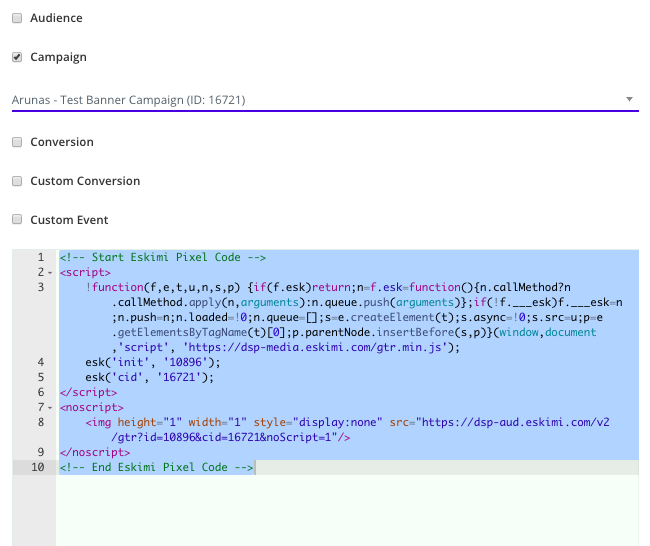Viewport: 650px width, 546px height.
Task: Click the closing </noscript> tag
Action: pos(95,452)
